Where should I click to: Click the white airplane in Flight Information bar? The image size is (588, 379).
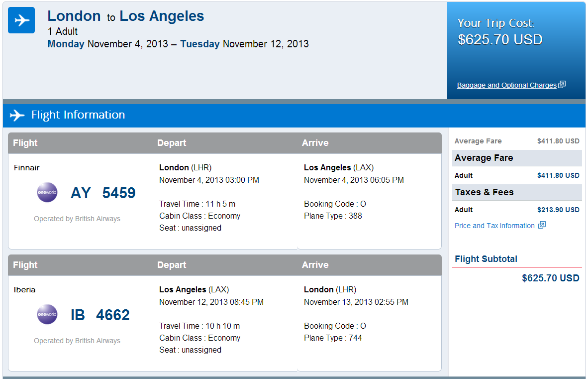[x=17, y=115]
